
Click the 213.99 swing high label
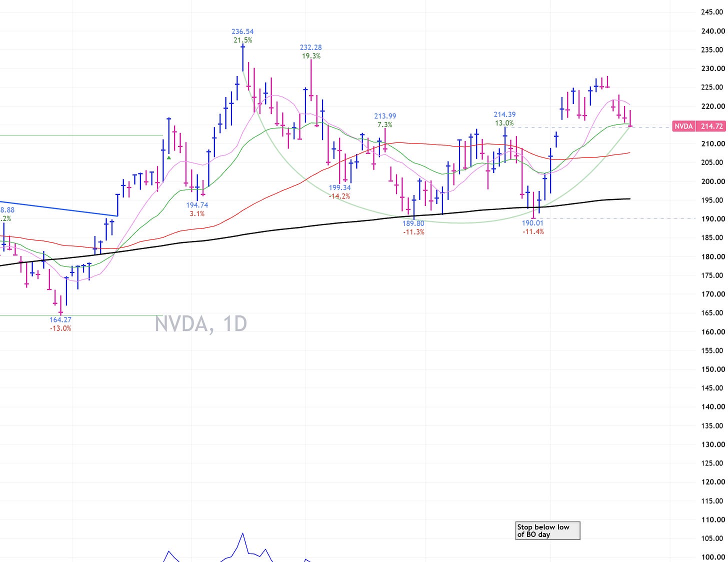tap(385, 116)
